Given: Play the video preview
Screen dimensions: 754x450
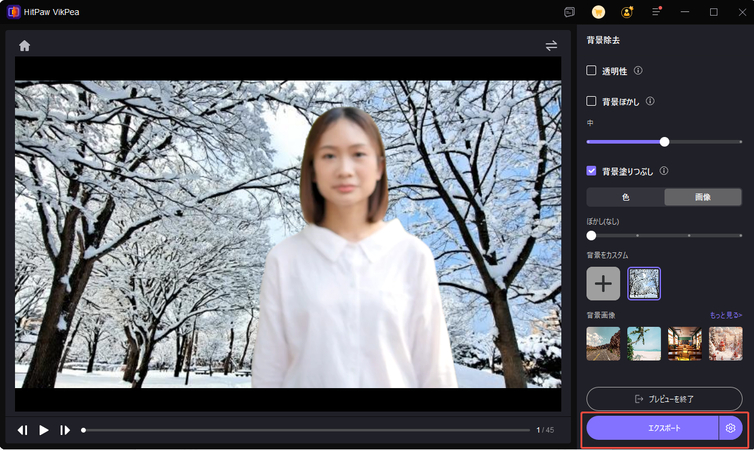Looking at the screenshot, I should (x=44, y=430).
